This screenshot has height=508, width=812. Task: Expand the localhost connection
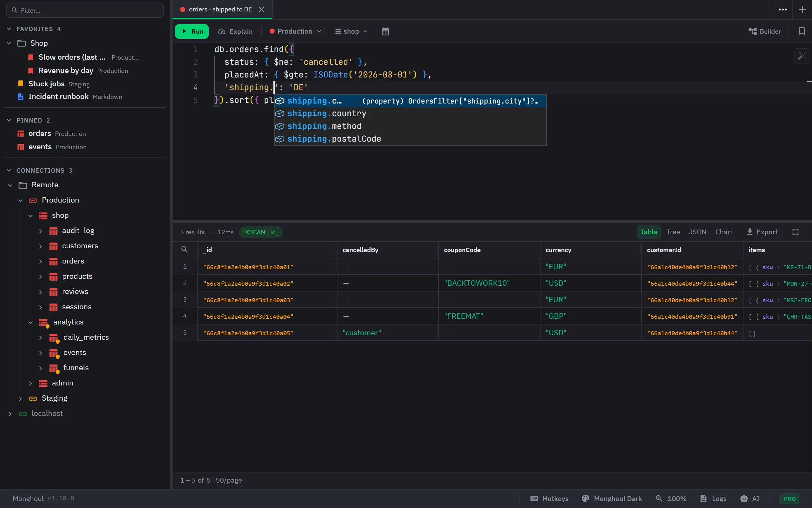pos(10,414)
